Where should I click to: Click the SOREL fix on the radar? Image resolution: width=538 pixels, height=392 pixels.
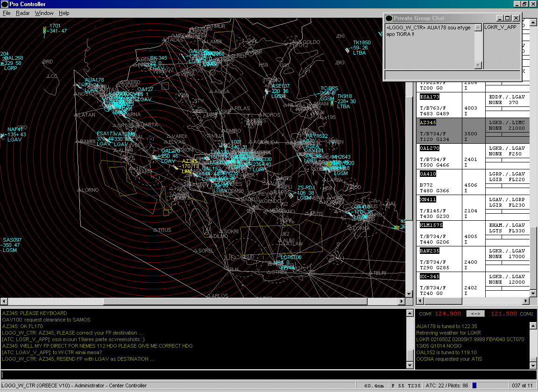pyautogui.click(x=204, y=251)
